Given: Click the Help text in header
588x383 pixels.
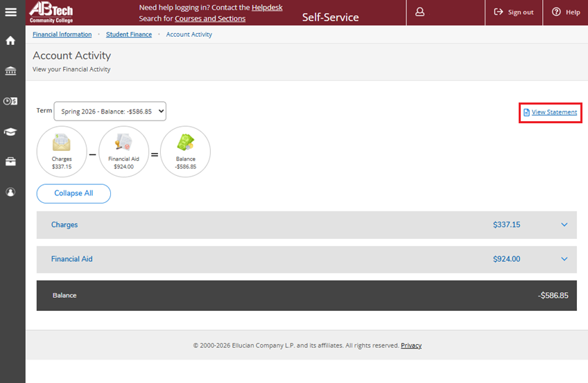Looking at the screenshot, I should tap(573, 12).
